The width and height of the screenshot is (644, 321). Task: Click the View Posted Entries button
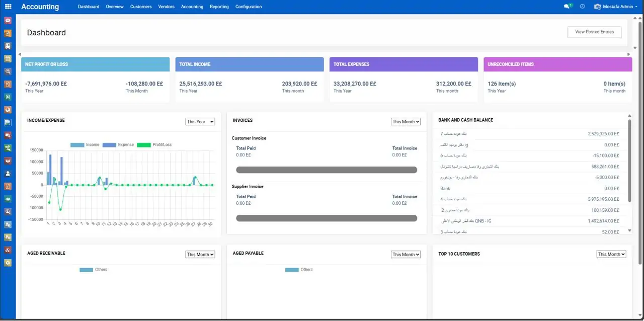(x=594, y=32)
